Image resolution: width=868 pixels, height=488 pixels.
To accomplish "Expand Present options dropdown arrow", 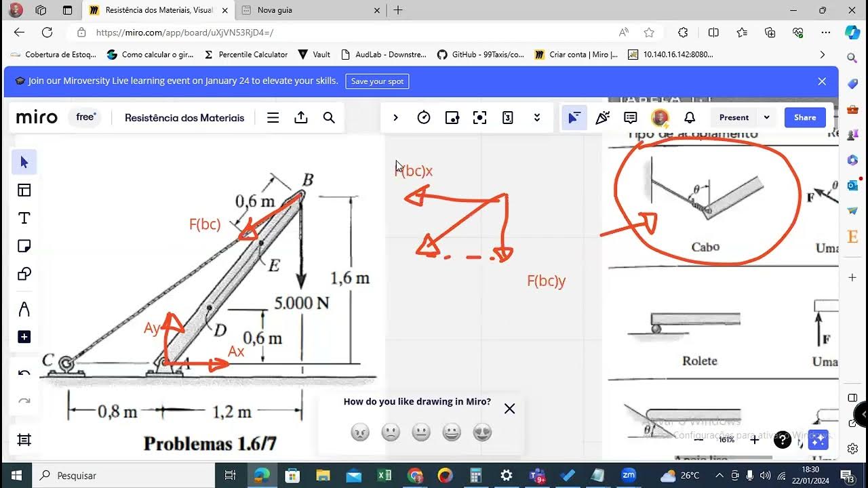I will (767, 118).
